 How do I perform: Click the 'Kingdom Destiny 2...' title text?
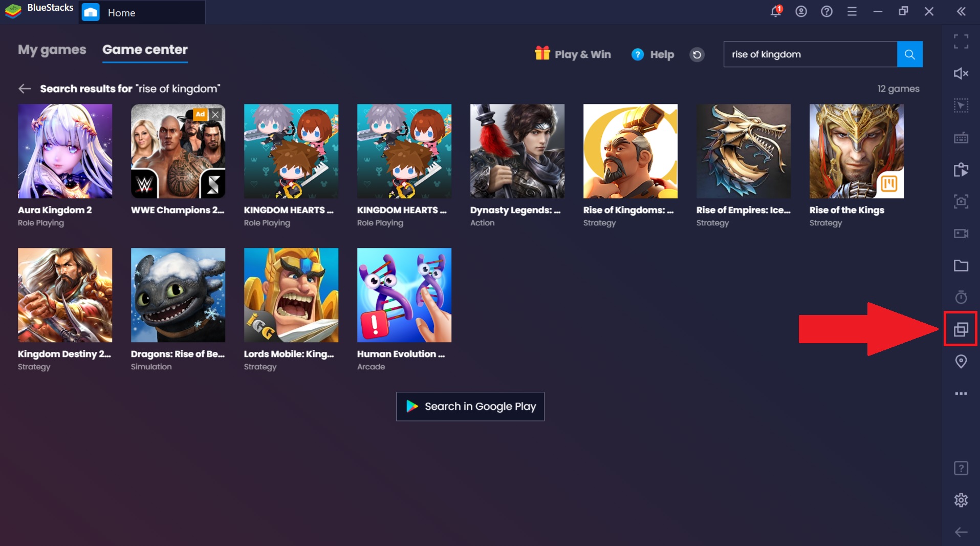pyautogui.click(x=64, y=354)
